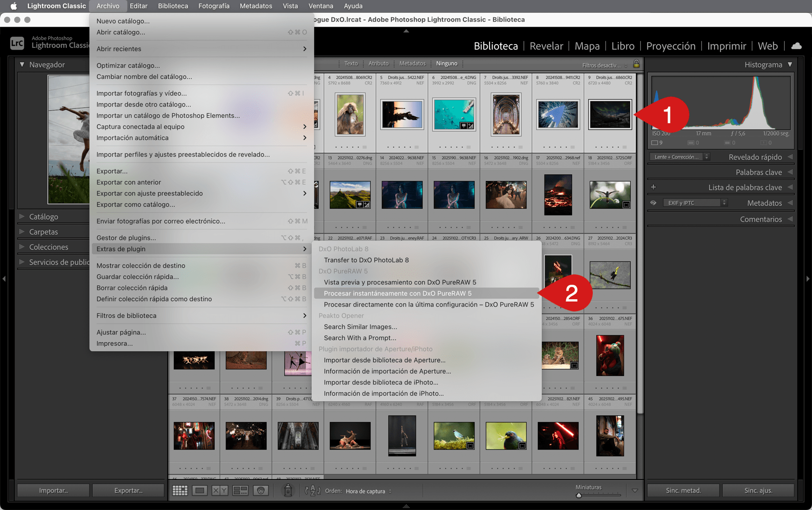Select Atributo filter tab
This screenshot has height=510, width=812.
tap(378, 64)
